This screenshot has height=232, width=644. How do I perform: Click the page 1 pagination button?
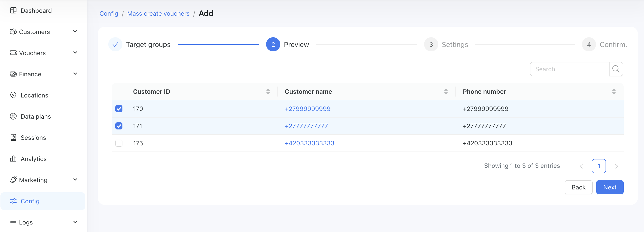(599, 166)
